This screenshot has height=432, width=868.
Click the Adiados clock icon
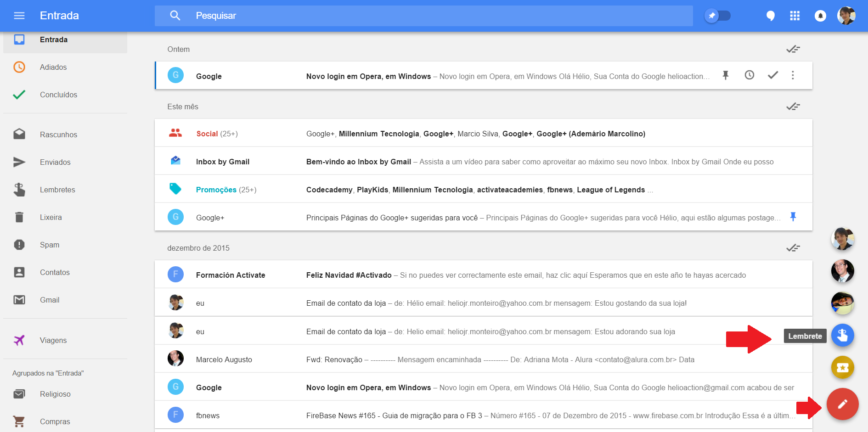19,67
